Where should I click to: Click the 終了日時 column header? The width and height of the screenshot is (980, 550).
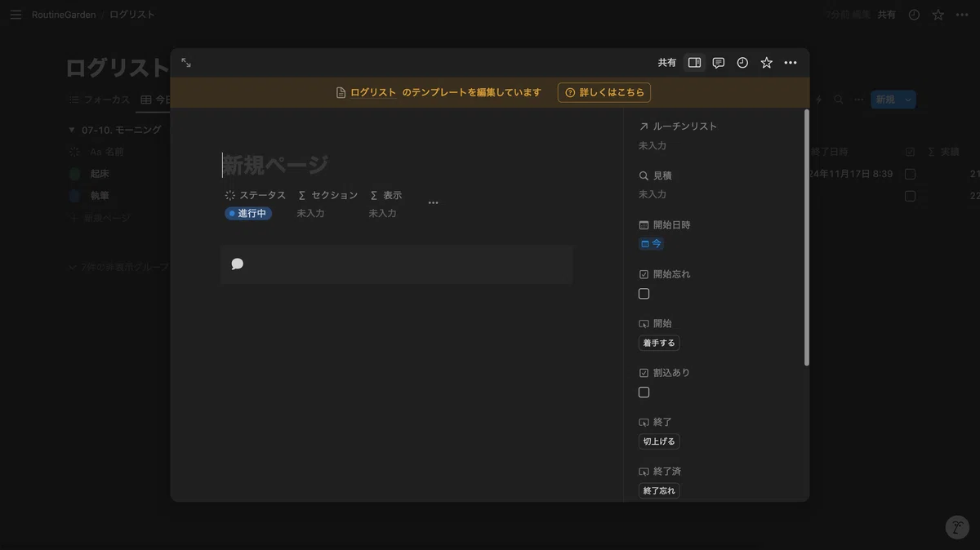coord(830,152)
